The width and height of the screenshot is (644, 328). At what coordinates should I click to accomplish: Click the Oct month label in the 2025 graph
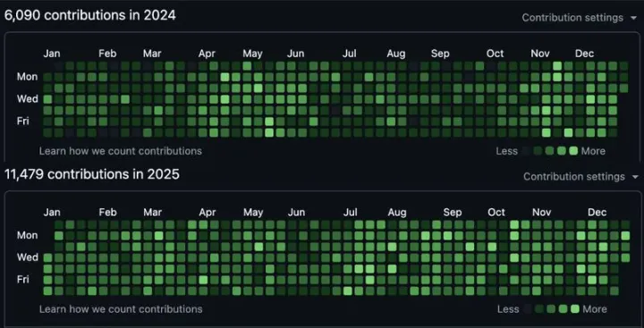coord(496,213)
